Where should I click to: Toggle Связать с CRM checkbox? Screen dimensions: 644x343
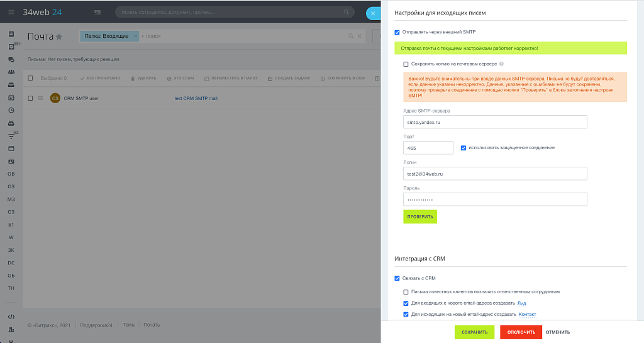(397, 278)
